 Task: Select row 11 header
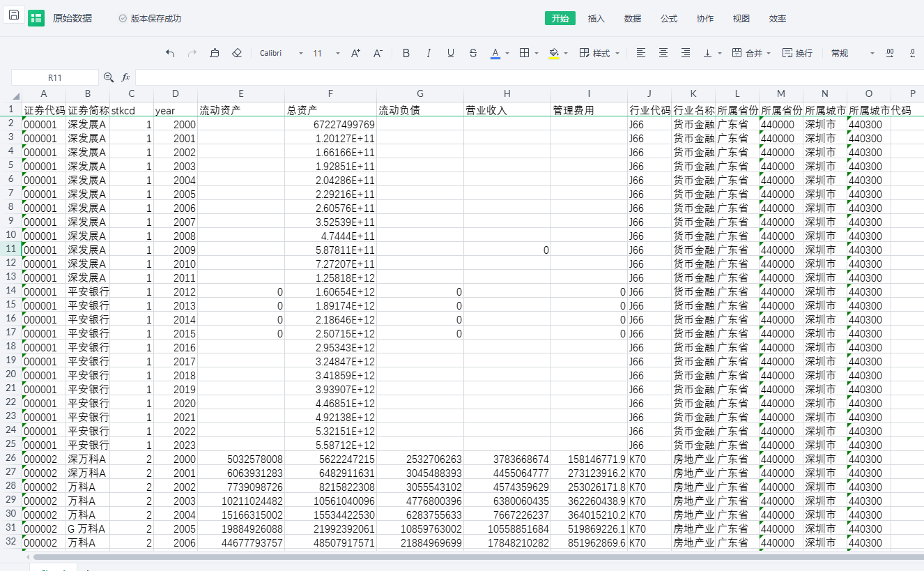11,249
